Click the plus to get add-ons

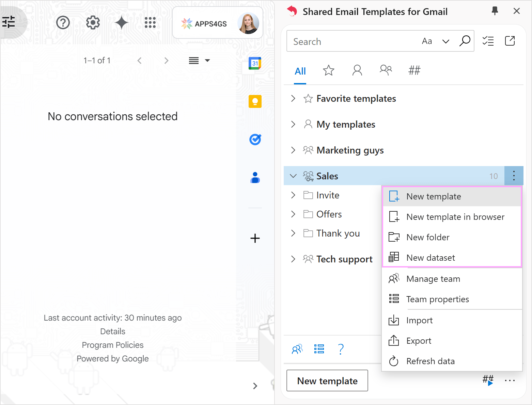point(255,238)
